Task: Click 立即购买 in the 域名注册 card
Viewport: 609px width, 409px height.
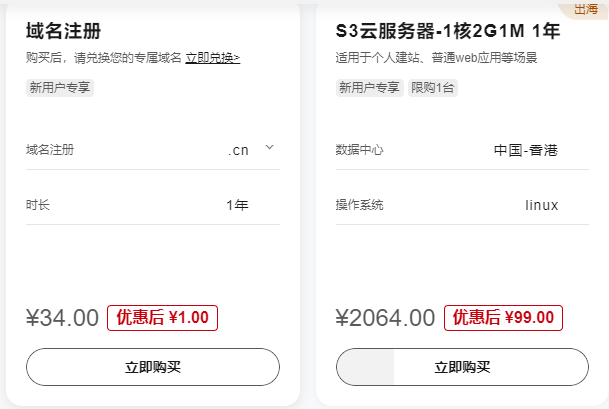Action: (x=153, y=367)
